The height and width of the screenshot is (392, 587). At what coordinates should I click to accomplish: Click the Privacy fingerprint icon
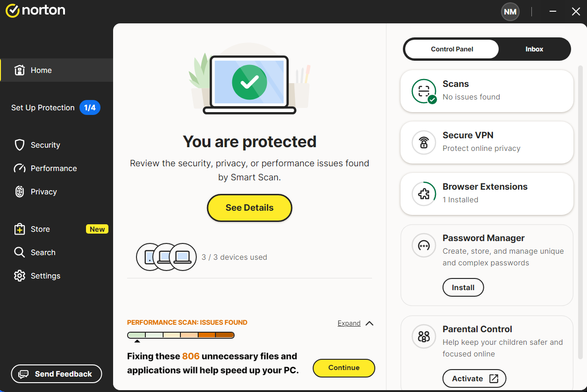(x=20, y=192)
